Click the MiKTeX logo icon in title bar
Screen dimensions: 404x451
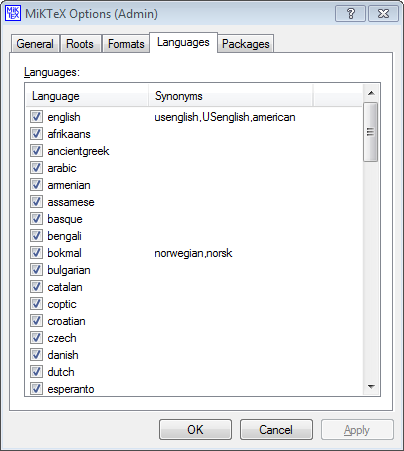13,13
